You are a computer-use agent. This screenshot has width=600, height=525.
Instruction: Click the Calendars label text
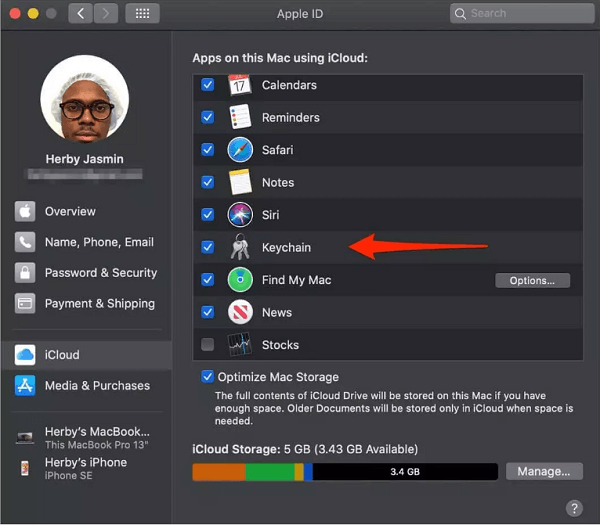click(x=289, y=85)
